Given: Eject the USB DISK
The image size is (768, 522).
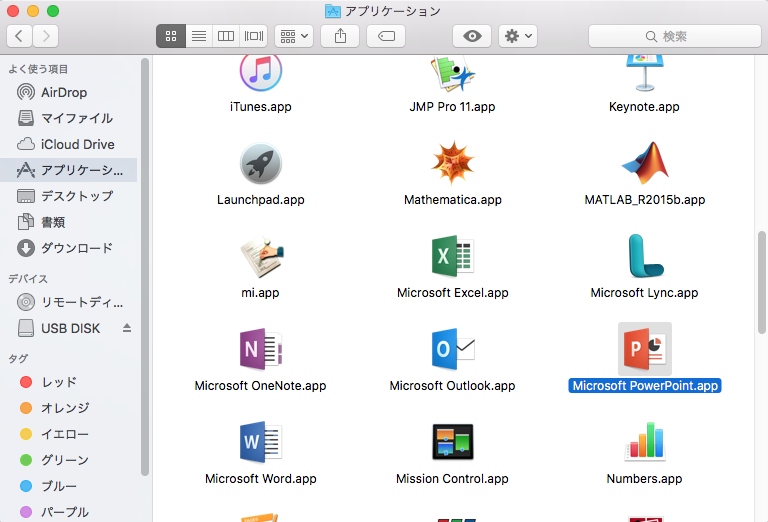Looking at the screenshot, I should (x=127, y=328).
